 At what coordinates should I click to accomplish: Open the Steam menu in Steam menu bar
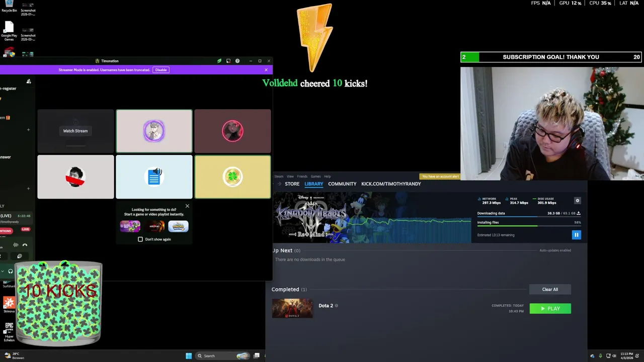click(x=279, y=176)
